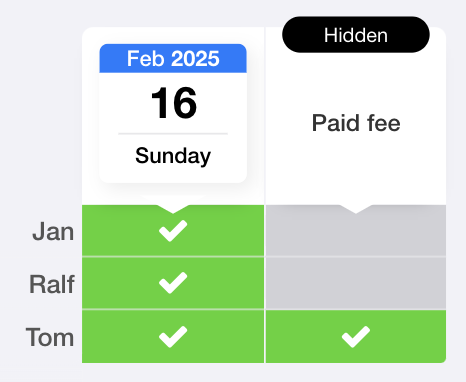466x382 pixels.
Task: Toggle Jan's attendance check for Feb 16
Action: point(173,230)
